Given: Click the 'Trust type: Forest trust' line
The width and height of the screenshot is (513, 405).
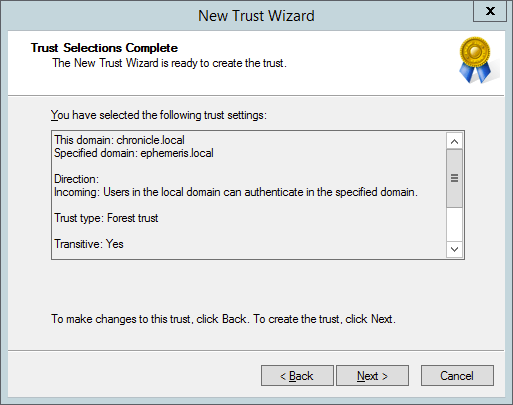Looking at the screenshot, I should (106, 218).
